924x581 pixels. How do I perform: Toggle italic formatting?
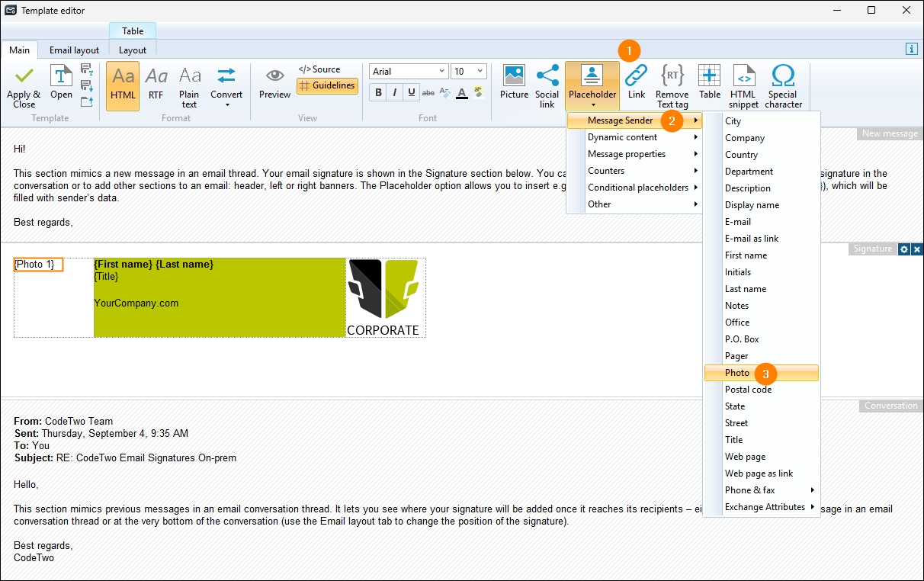point(395,93)
